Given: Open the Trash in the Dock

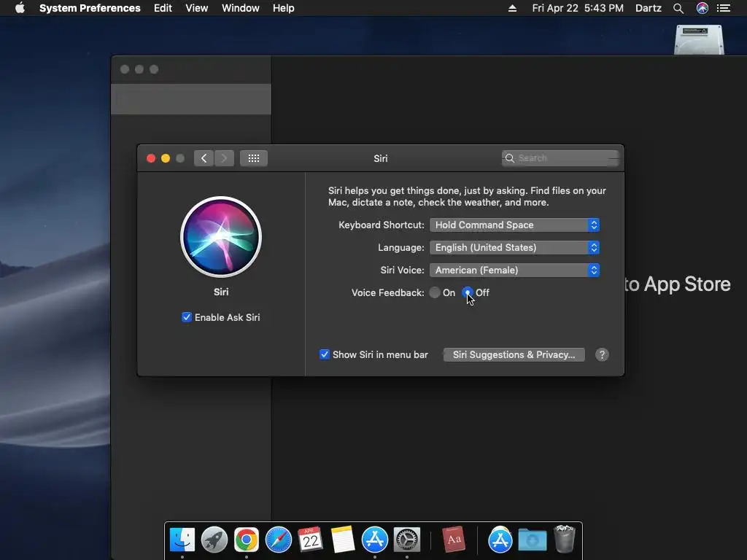Looking at the screenshot, I should coord(565,539).
